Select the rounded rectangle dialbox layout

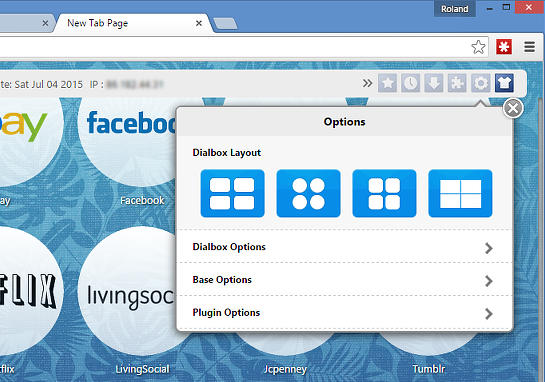pos(233,193)
